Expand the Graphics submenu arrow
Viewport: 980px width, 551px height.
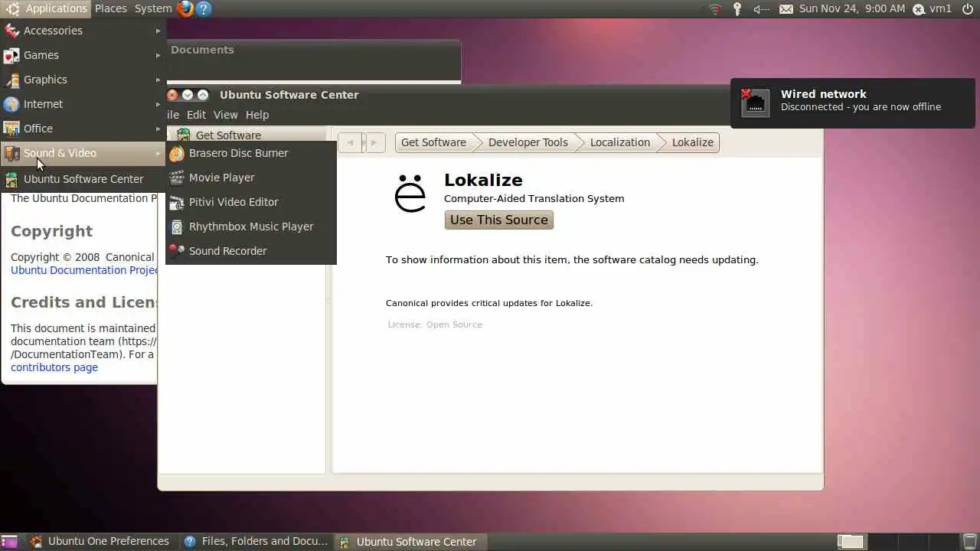tap(158, 80)
